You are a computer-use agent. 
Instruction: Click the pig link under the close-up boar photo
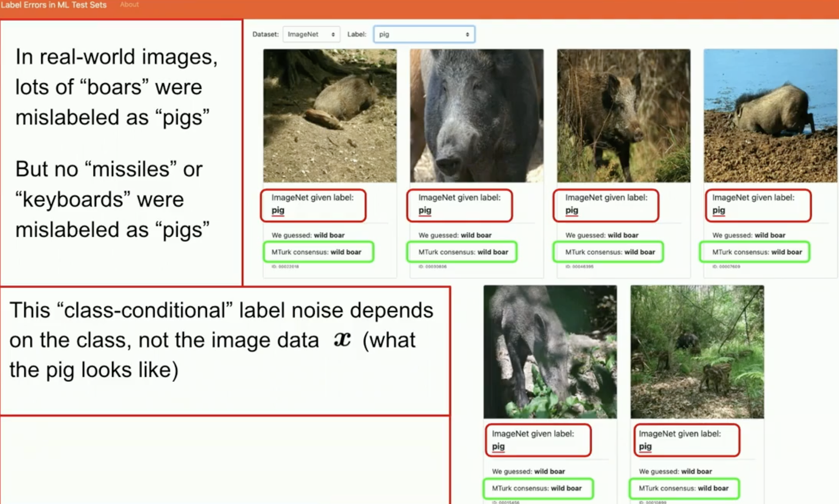tap(424, 210)
